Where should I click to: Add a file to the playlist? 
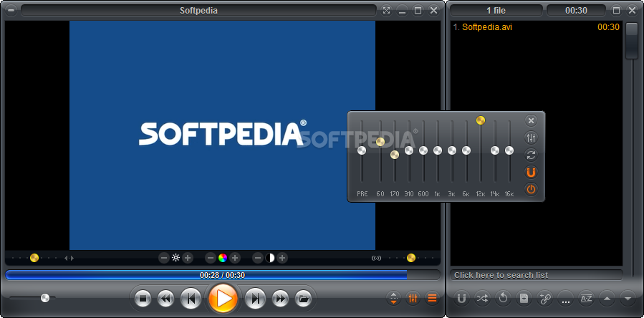(x=524, y=299)
